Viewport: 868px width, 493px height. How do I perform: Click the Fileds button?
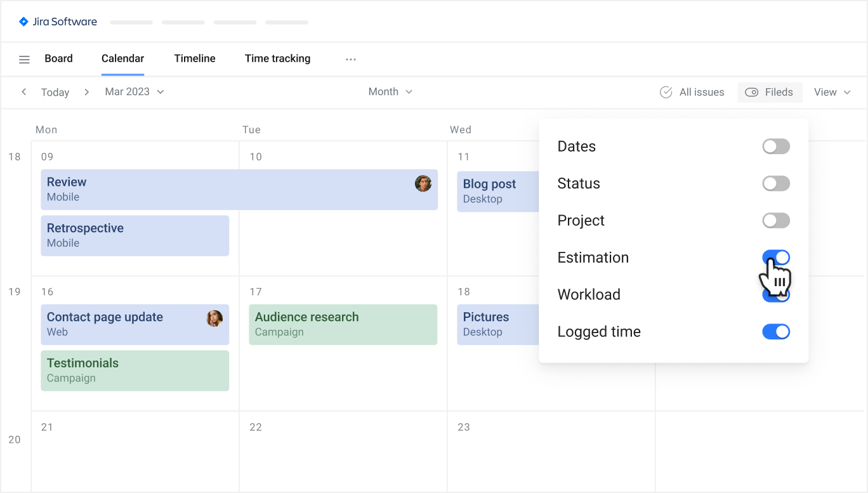pyautogui.click(x=770, y=92)
